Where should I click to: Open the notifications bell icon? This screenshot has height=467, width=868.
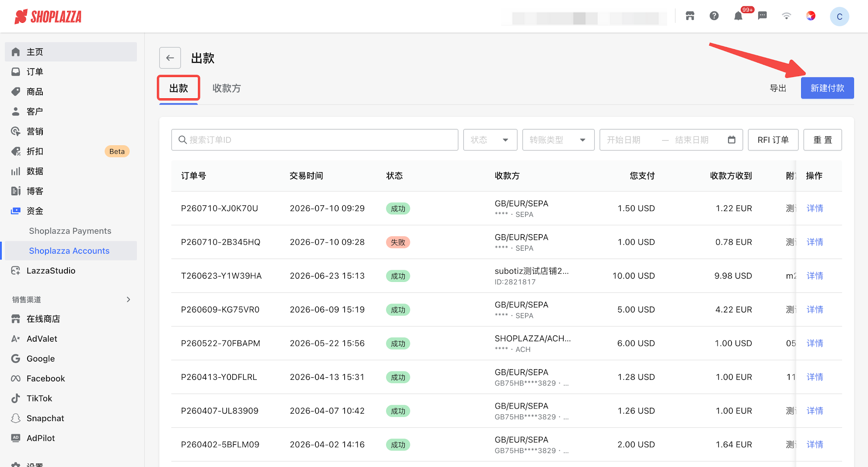click(x=738, y=16)
